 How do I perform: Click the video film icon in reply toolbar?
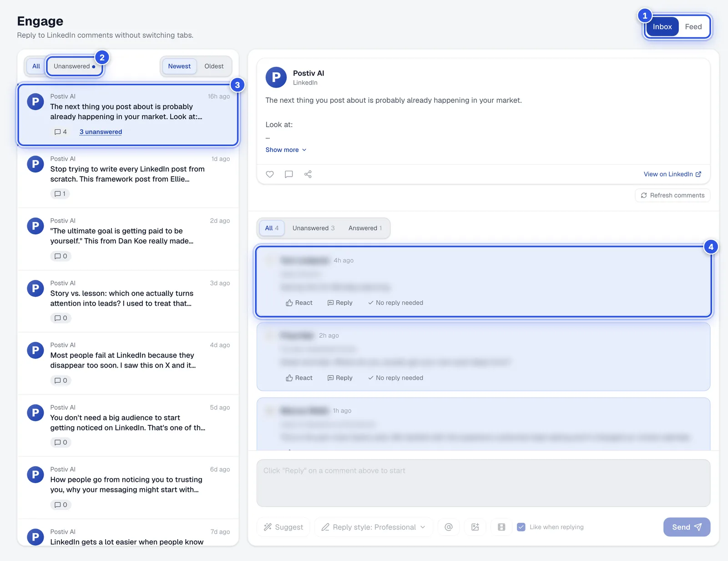501,527
